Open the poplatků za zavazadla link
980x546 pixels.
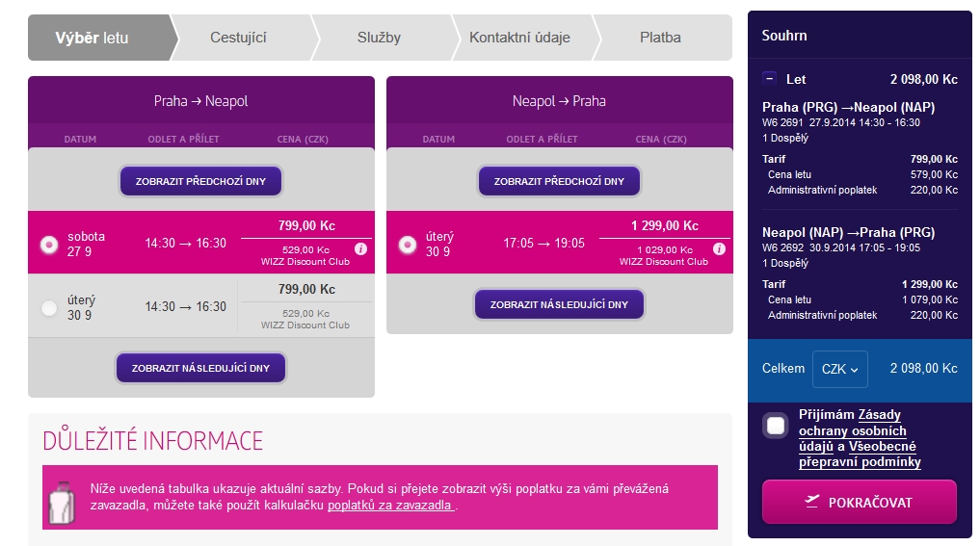coord(390,505)
